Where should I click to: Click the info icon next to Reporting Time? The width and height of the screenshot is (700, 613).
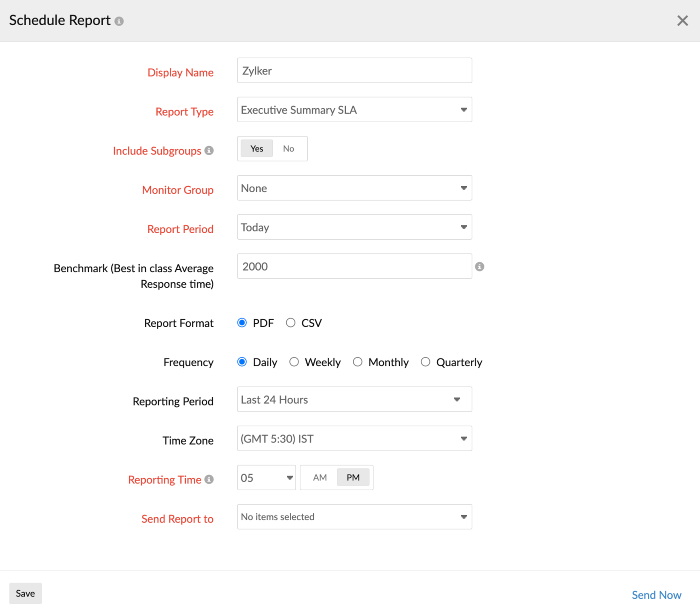pyautogui.click(x=209, y=479)
